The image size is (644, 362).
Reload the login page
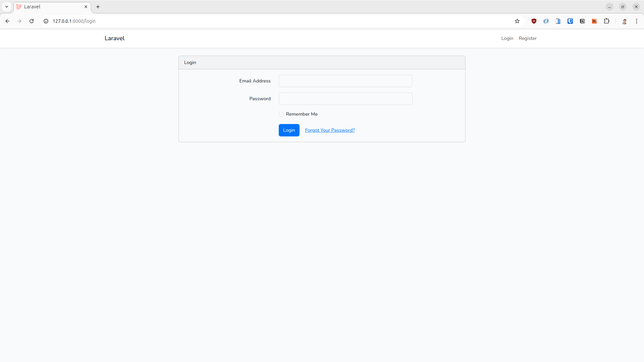point(31,21)
